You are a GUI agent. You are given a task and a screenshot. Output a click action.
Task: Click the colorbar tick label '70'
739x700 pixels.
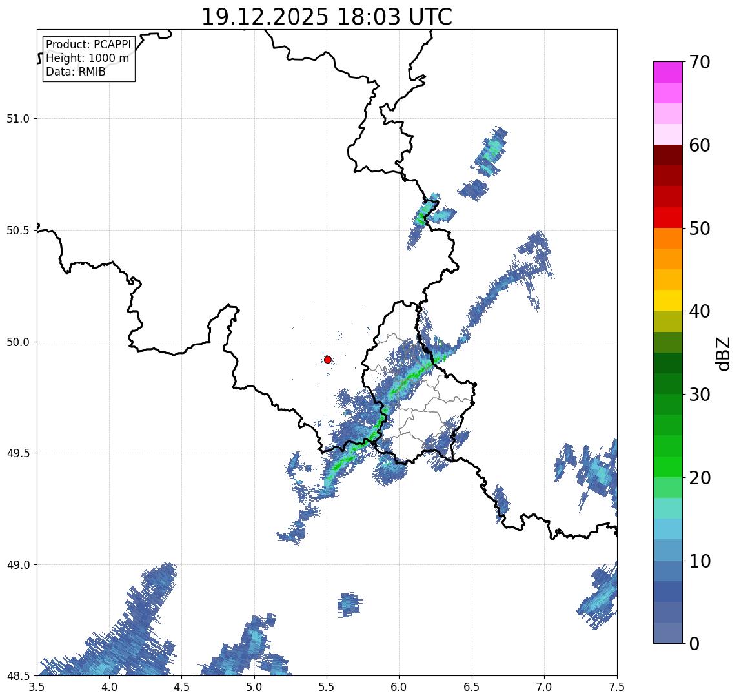coord(700,62)
